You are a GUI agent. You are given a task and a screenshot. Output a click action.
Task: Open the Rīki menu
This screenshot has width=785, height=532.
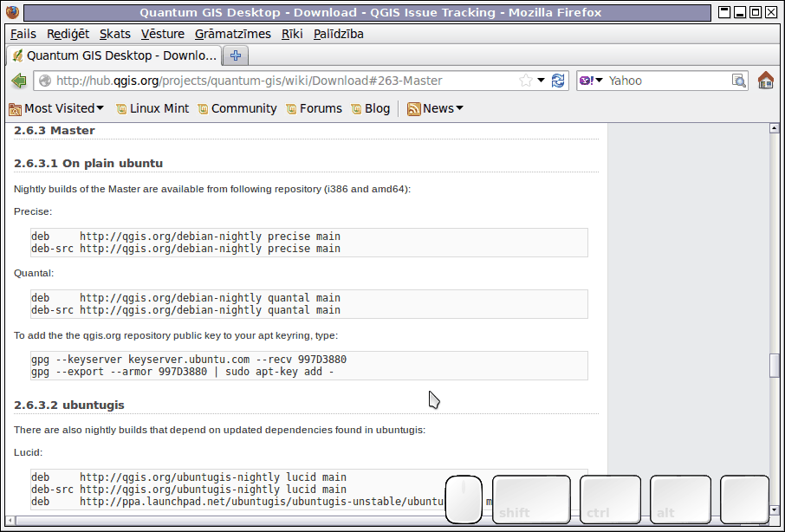click(x=292, y=34)
